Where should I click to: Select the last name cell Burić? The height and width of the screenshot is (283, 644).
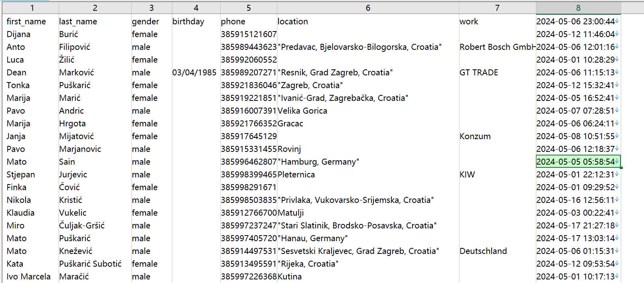pyautogui.click(x=95, y=34)
